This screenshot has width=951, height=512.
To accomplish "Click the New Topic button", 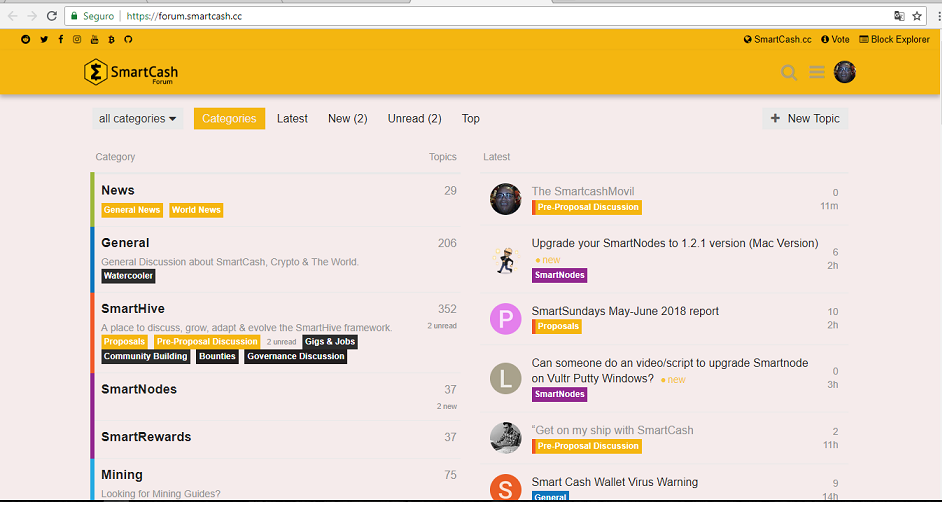I will (x=805, y=118).
